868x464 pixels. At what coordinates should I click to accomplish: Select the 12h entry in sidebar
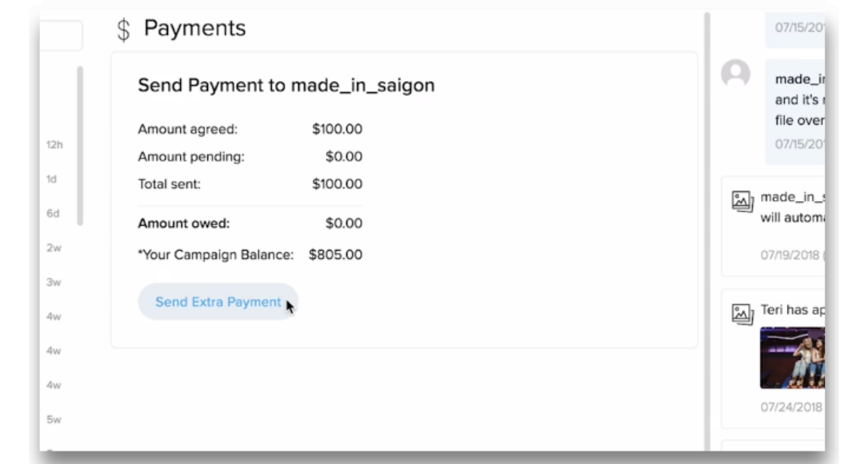[x=55, y=145]
